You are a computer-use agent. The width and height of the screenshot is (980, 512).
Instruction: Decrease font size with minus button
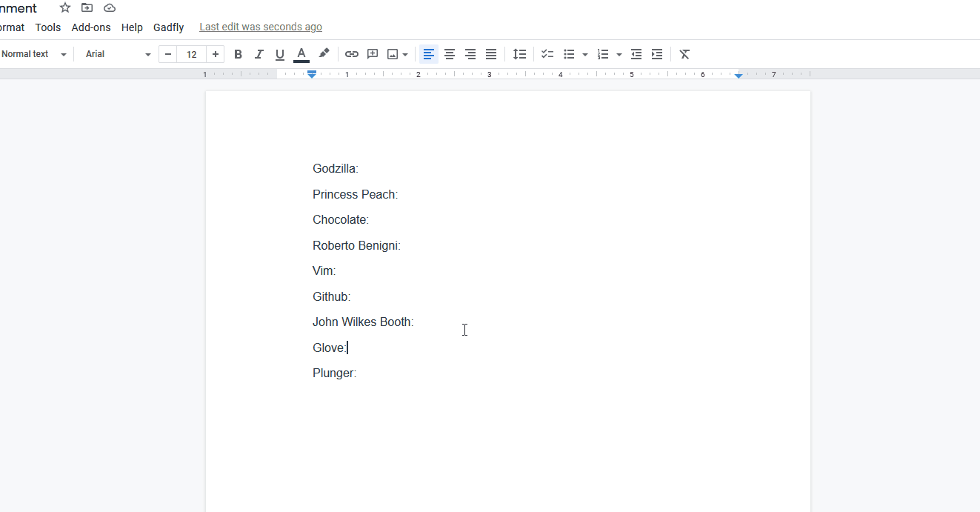(168, 54)
